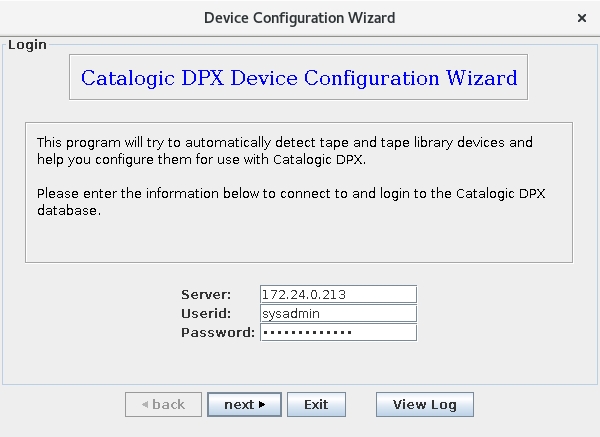
Task: Click the paragraph about detecting tape devices
Action: click(285, 151)
